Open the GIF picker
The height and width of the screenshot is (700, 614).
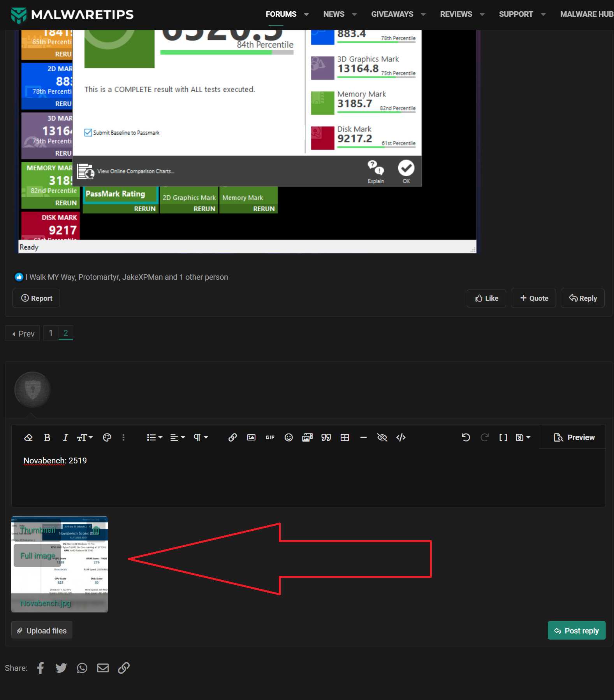tap(270, 438)
